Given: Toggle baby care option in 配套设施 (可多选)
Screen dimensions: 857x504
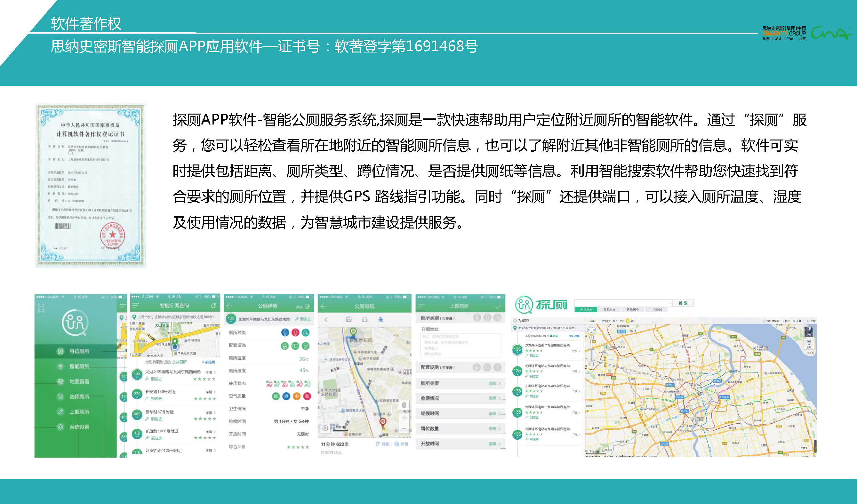Looking at the screenshot, I should (x=477, y=367).
